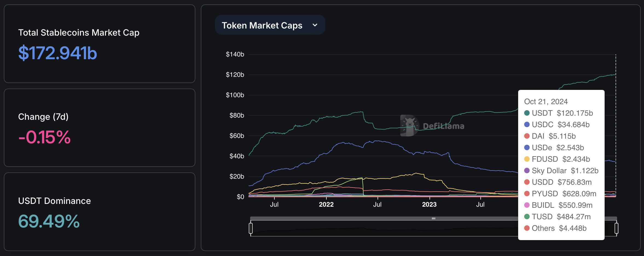Click the USDC blue dot in the tooltip

pyautogui.click(x=527, y=125)
